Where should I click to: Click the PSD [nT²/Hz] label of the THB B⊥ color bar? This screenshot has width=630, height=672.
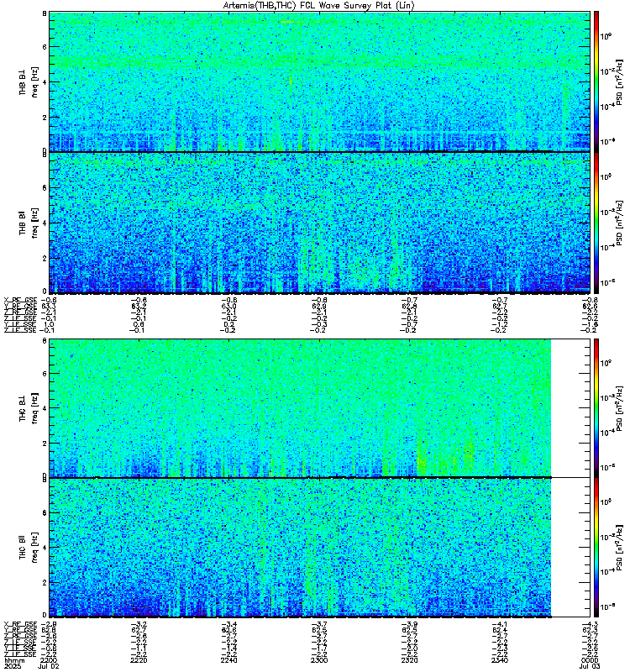pos(619,81)
